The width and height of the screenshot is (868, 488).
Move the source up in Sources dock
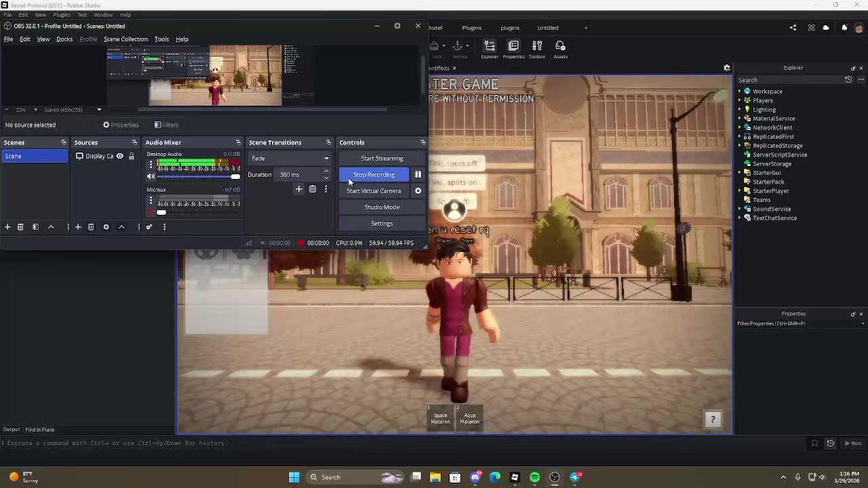[121, 227]
